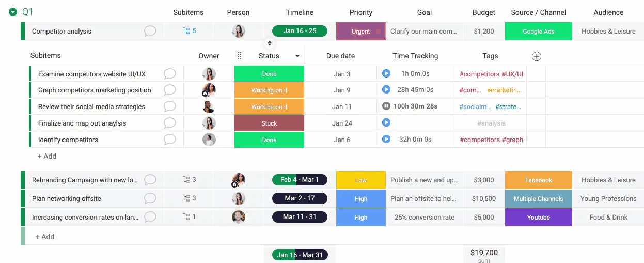Start timer for Finalize and map out analysis
Viewport: 644px width, 263px height.
coord(386,123)
